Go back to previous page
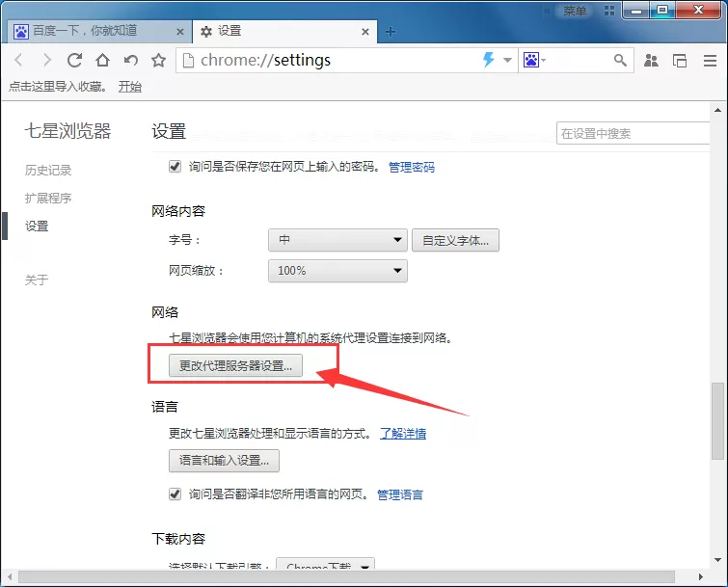Screen dimensions: 728x587 pyautogui.click(x=18, y=60)
